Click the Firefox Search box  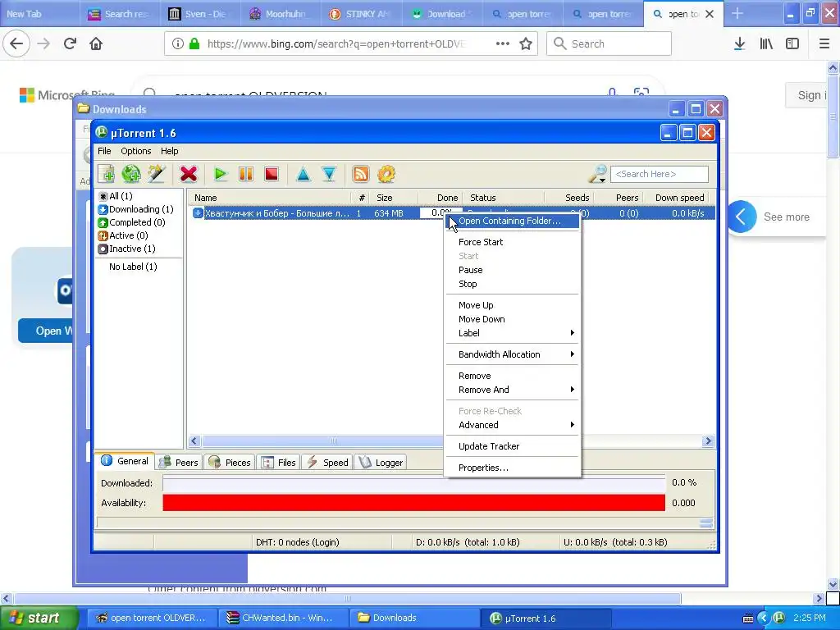pyautogui.click(x=609, y=44)
